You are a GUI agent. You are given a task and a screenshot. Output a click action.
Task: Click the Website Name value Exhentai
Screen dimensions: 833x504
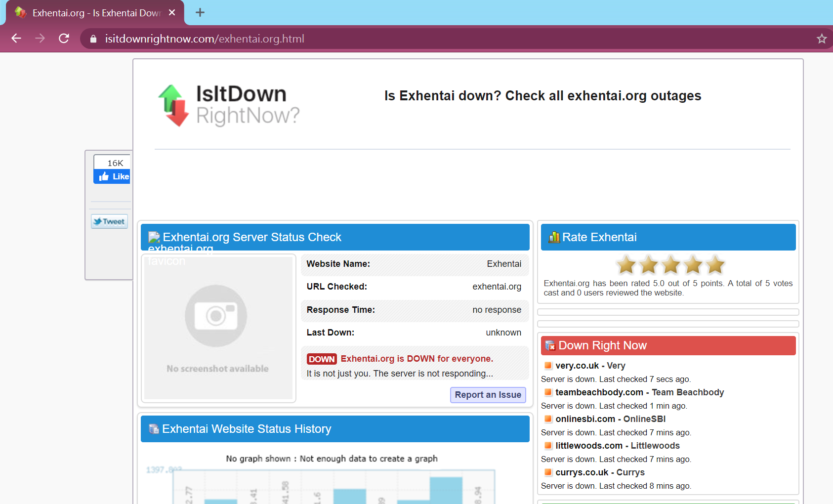coord(504,264)
